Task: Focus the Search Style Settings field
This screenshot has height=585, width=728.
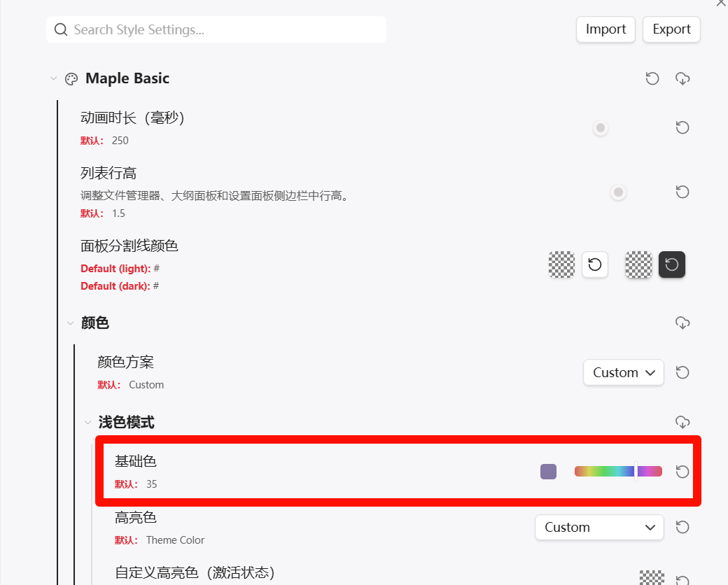Action: click(x=224, y=29)
